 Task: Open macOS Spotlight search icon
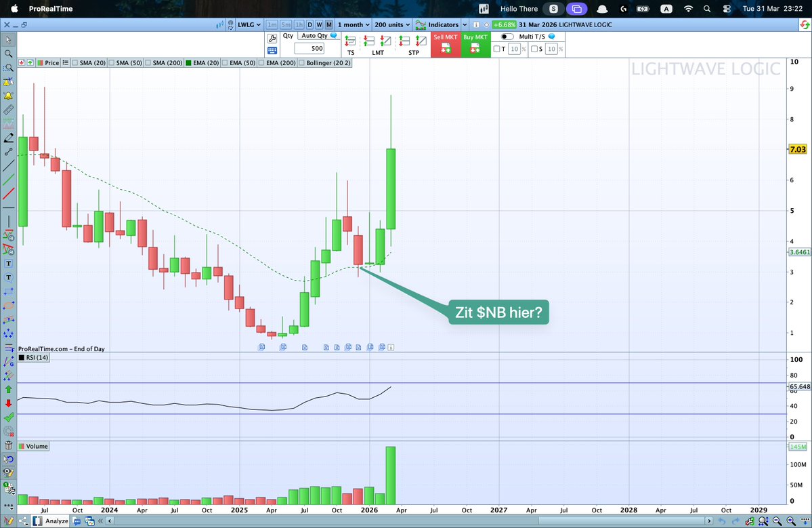707,9
